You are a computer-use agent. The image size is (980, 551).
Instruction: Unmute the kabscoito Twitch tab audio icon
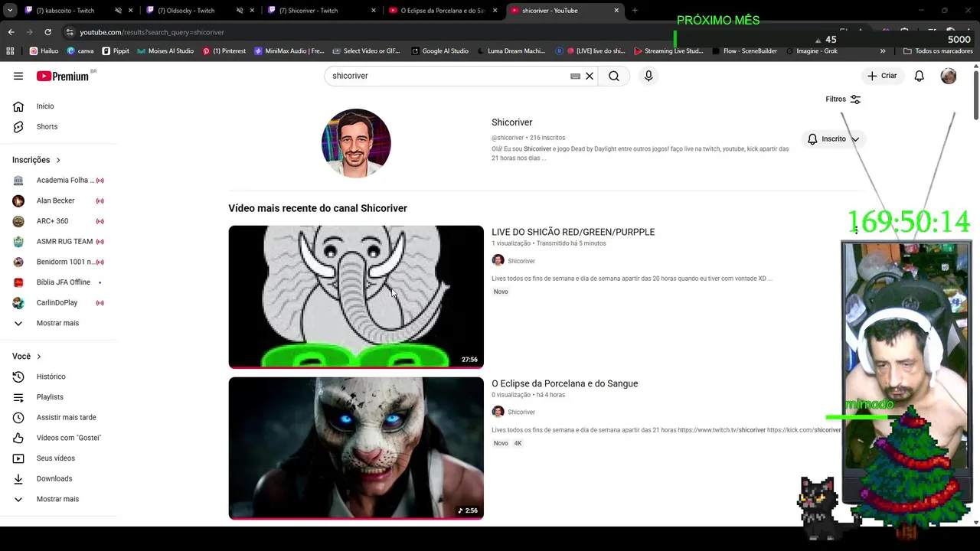pyautogui.click(x=118, y=11)
